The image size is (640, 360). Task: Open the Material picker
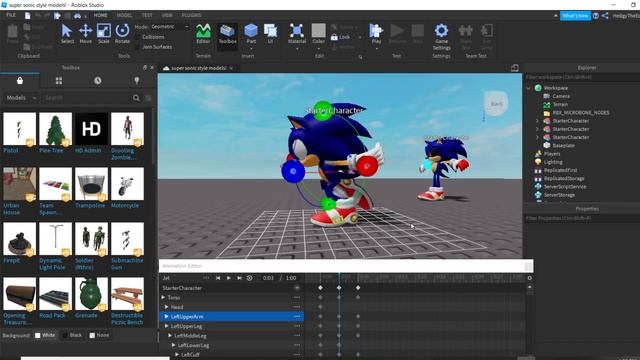pos(297,33)
